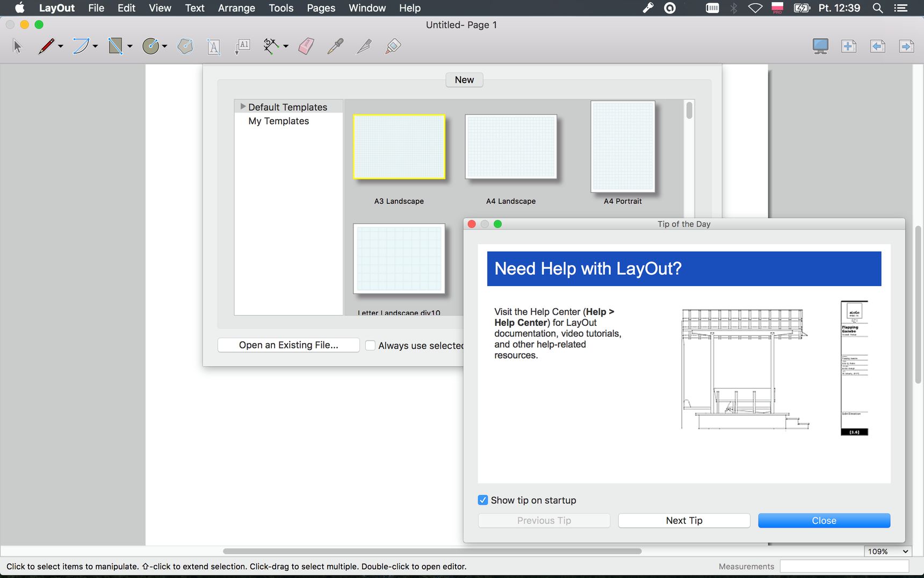This screenshot has width=924, height=578.
Task: Click the battery status icon
Action: 802,8
